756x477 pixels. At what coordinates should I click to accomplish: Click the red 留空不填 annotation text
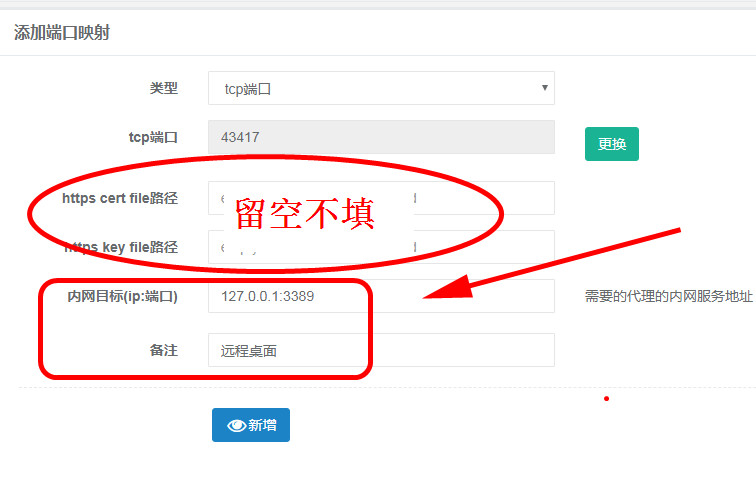point(304,213)
